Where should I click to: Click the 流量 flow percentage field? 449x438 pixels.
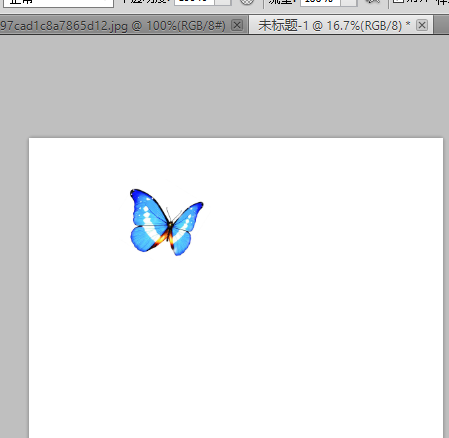pos(320,2)
